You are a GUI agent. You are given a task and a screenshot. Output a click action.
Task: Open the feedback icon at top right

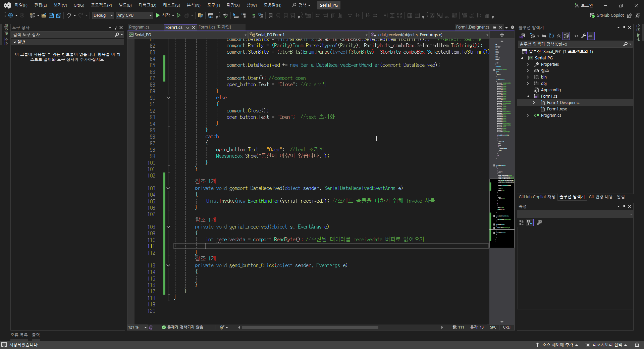coord(638,15)
